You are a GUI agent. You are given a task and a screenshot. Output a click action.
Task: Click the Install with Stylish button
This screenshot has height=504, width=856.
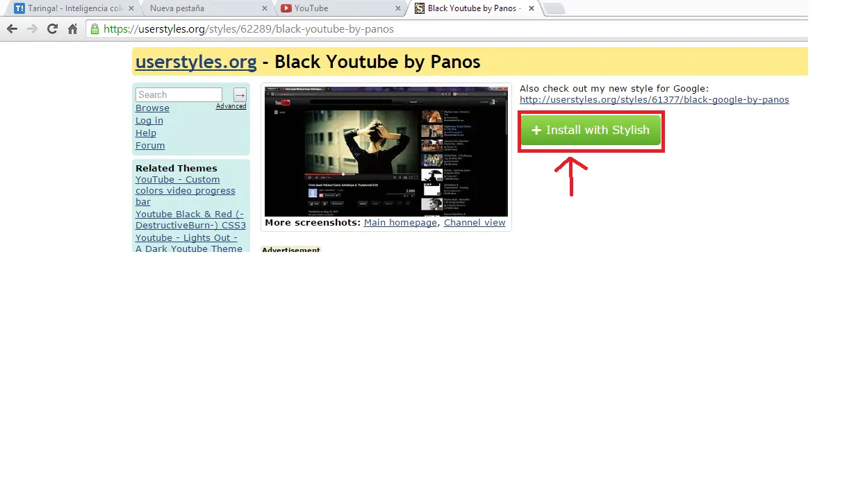pos(591,130)
